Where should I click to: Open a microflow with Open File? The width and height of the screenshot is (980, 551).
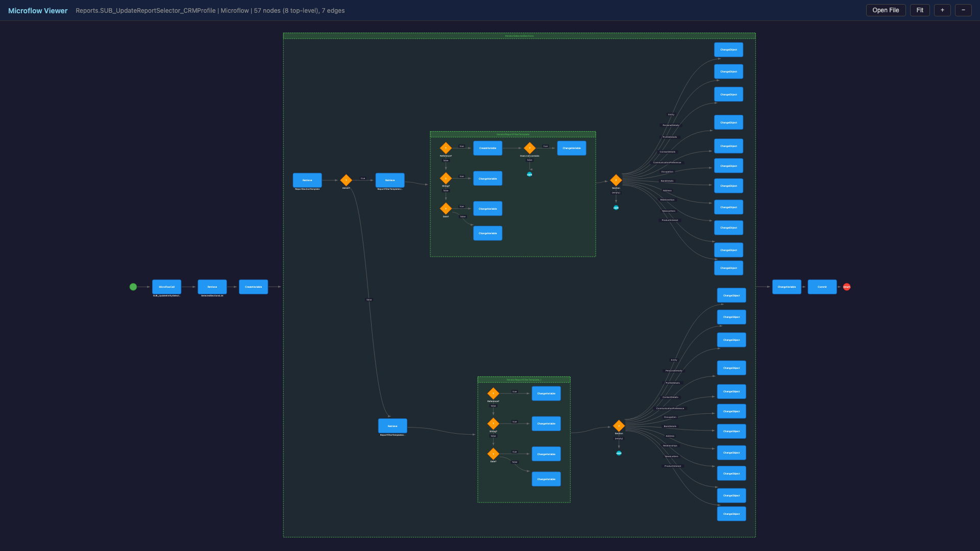pos(886,10)
